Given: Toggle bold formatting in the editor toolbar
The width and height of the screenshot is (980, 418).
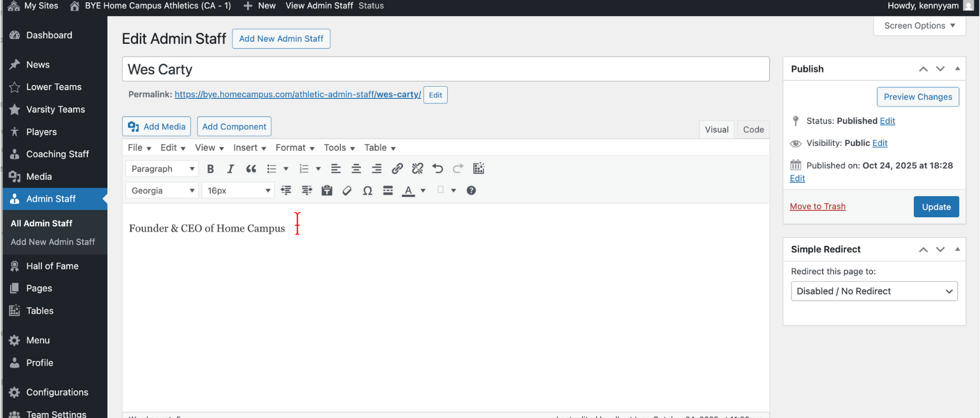Looking at the screenshot, I should pyautogui.click(x=210, y=169).
